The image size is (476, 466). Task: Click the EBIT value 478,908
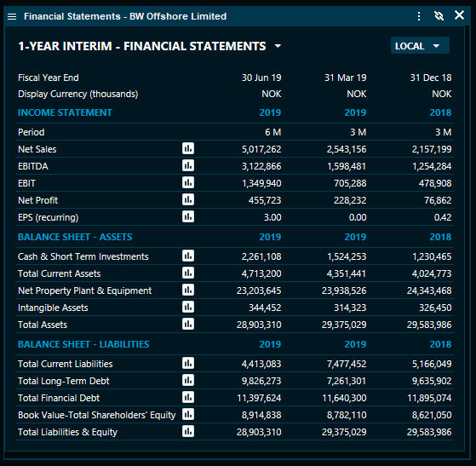435,183
